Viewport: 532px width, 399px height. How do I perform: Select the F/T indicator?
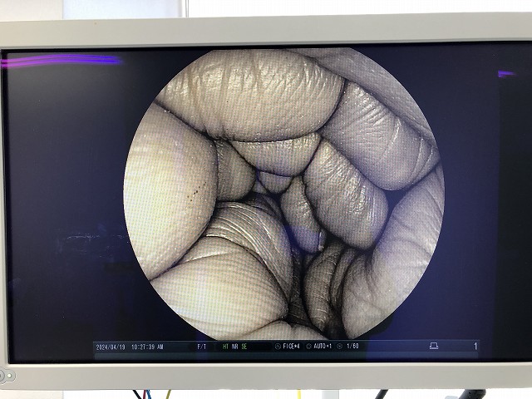[201, 347]
